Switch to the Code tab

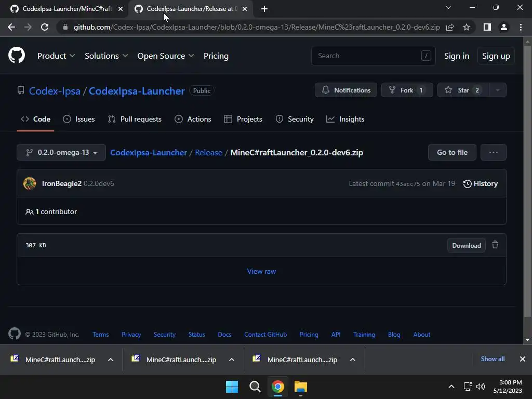35,119
